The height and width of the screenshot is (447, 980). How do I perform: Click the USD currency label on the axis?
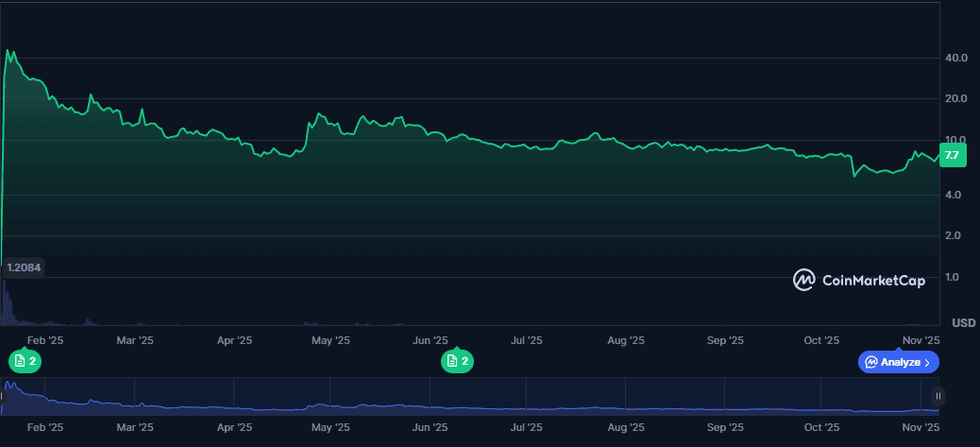963,322
